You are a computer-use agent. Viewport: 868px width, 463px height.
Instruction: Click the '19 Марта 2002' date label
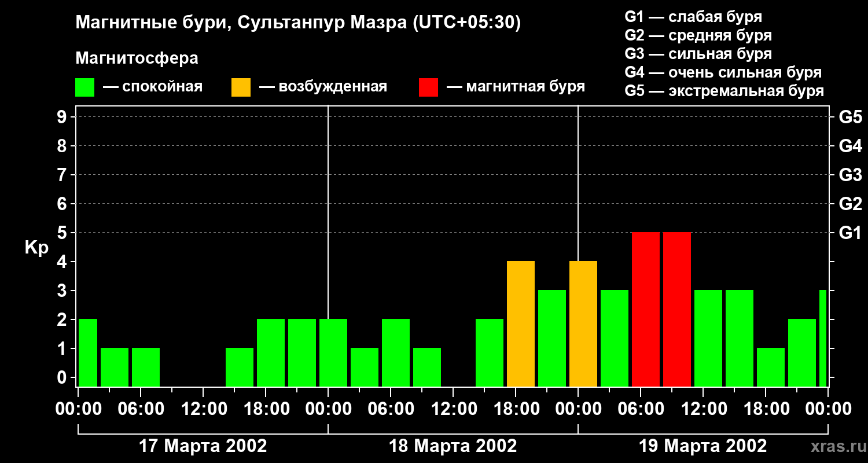coord(703,446)
